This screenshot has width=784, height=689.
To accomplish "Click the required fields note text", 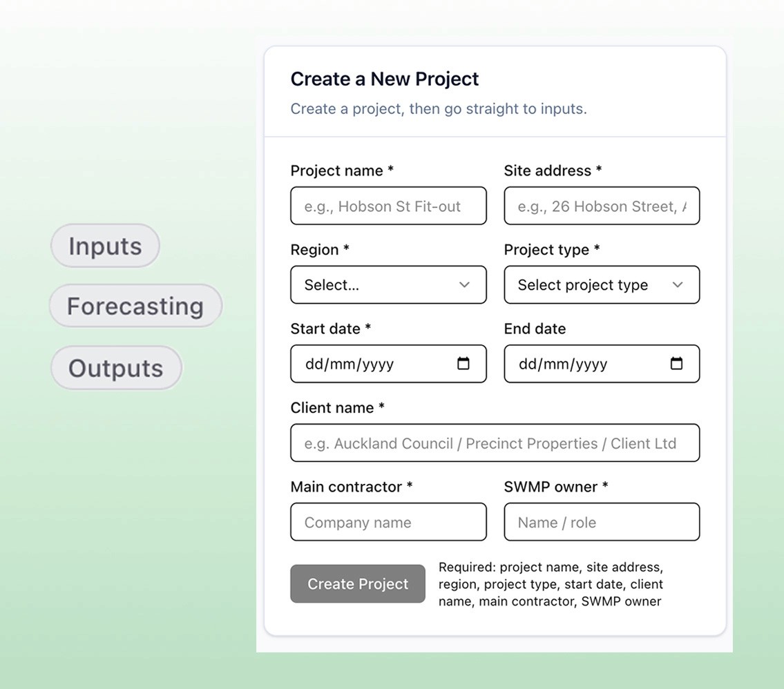I will click(x=551, y=584).
